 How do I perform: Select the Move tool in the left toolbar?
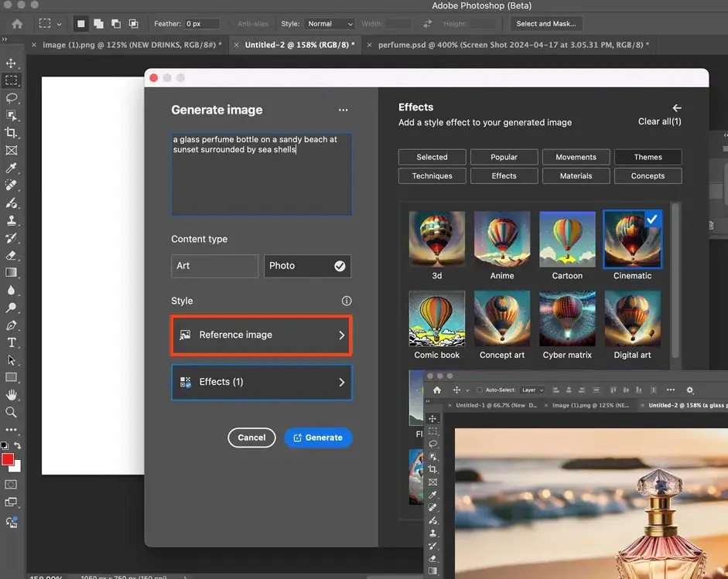pyautogui.click(x=12, y=63)
